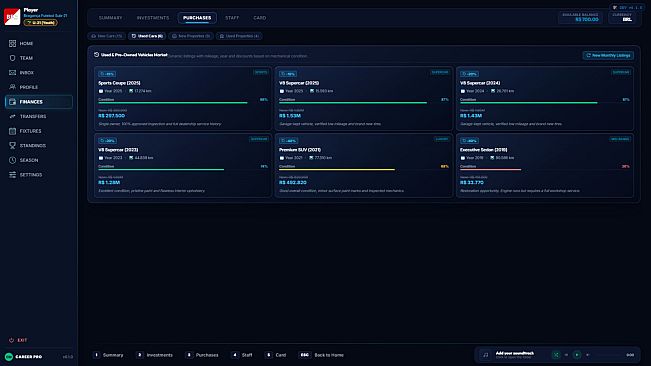Click the R$ 297.500 price
The image size is (651, 366).
(x=111, y=116)
